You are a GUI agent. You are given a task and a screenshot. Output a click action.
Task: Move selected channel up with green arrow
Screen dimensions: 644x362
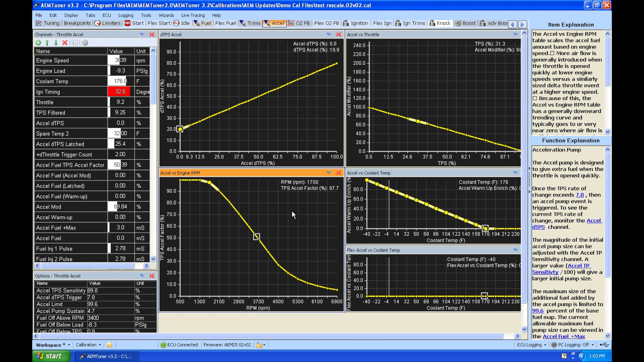47,43
